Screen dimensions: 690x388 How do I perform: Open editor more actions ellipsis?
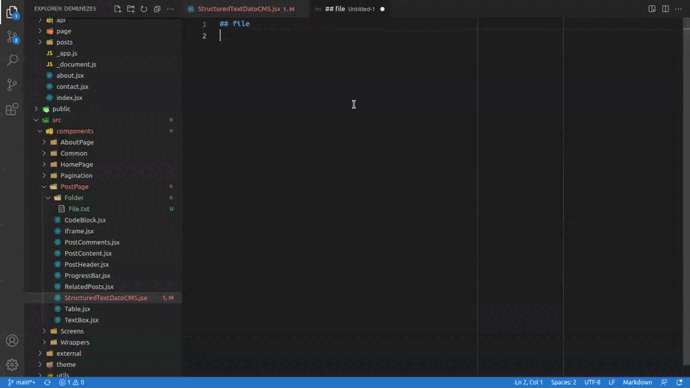pos(679,9)
